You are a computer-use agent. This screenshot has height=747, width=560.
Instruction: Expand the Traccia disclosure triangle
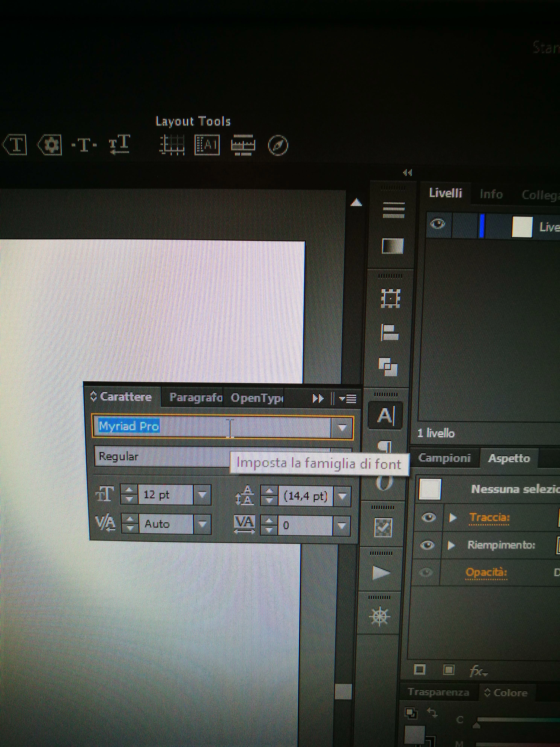click(453, 517)
